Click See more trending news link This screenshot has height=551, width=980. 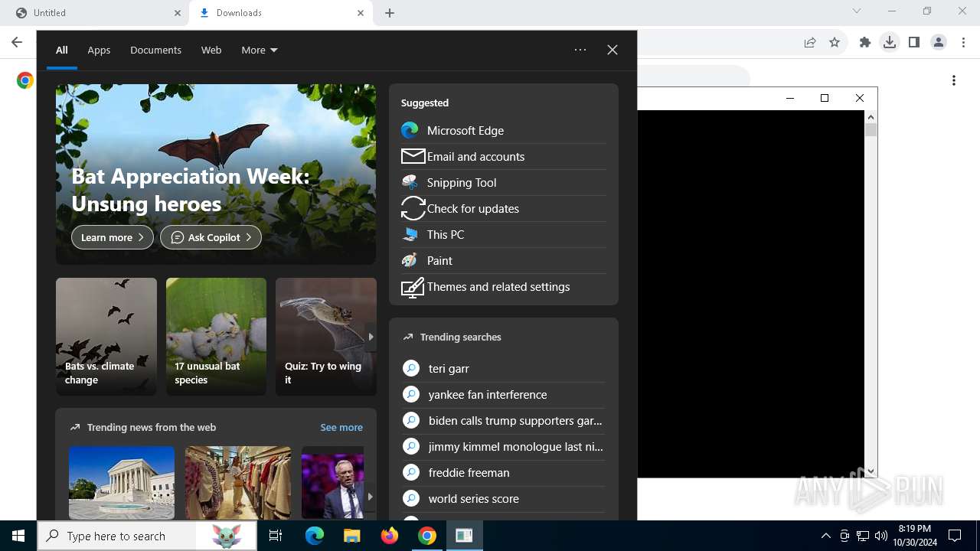point(341,427)
